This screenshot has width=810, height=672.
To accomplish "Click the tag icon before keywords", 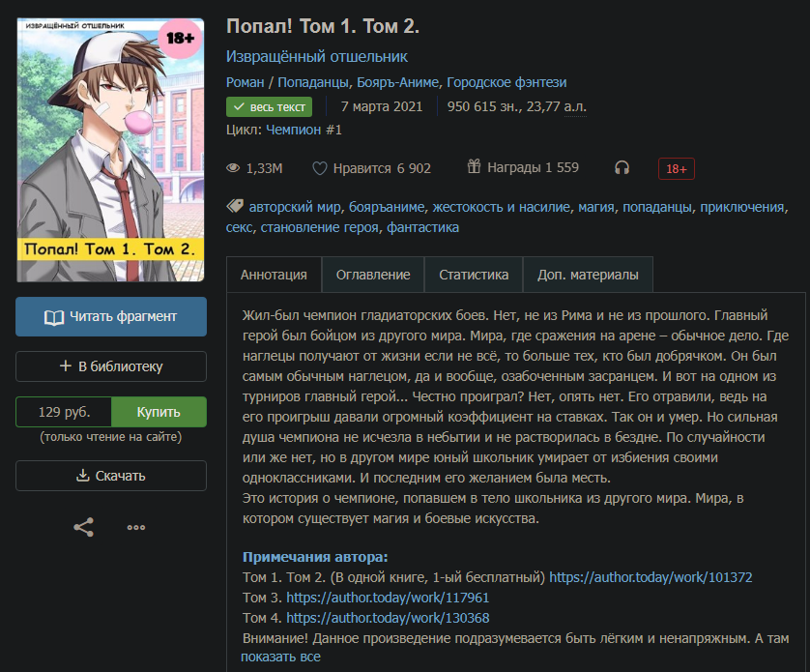I will tap(235, 206).
